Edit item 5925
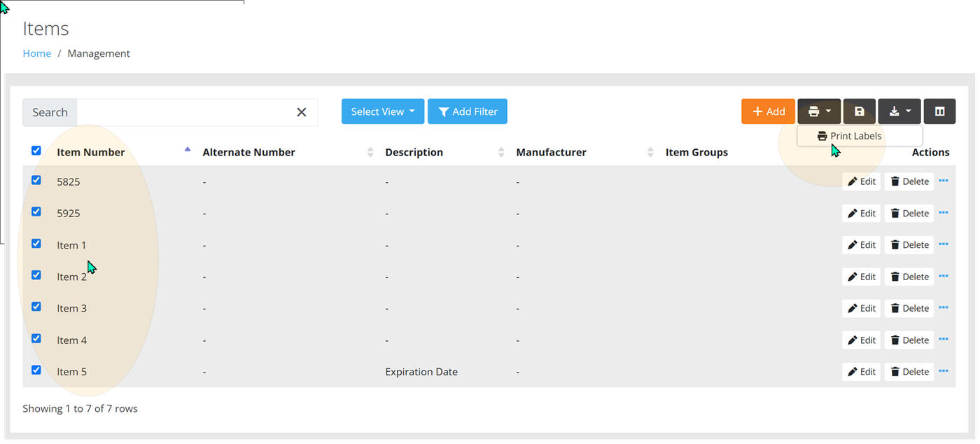980x444 pixels. point(861,214)
